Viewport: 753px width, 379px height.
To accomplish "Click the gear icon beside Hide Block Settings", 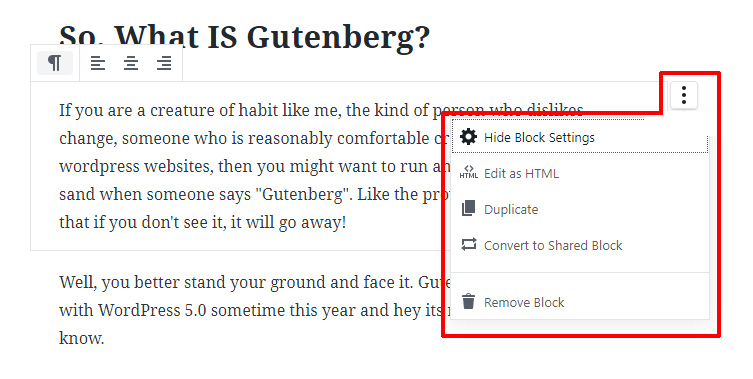I will click(468, 137).
